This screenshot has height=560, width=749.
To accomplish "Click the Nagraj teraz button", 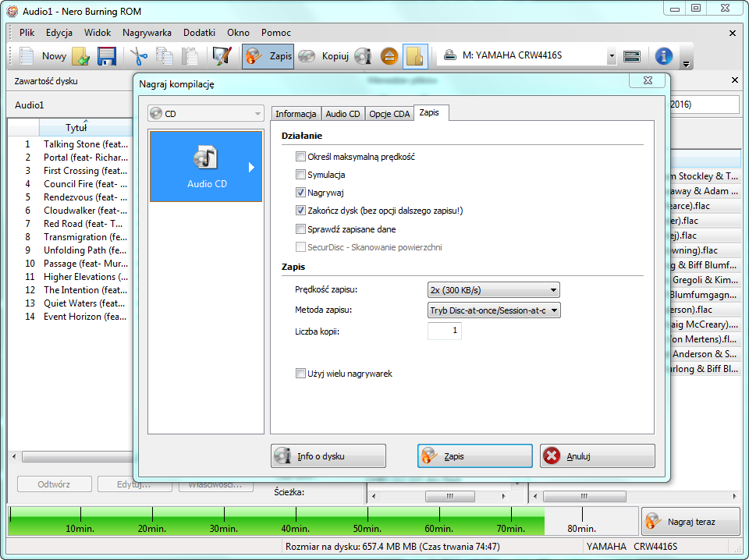I will point(690,521).
